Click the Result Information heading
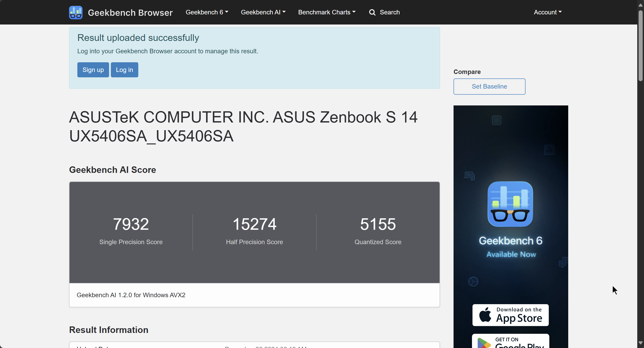This screenshot has width=644, height=348. point(109,330)
